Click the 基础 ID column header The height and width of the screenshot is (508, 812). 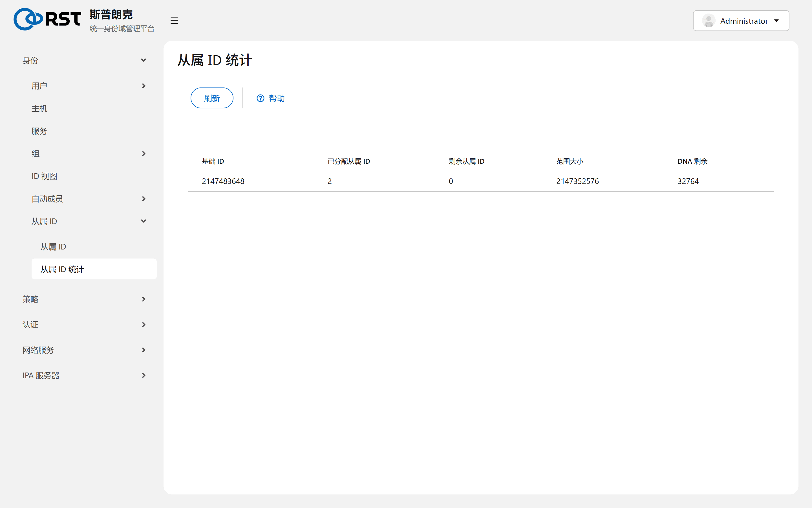pos(213,161)
